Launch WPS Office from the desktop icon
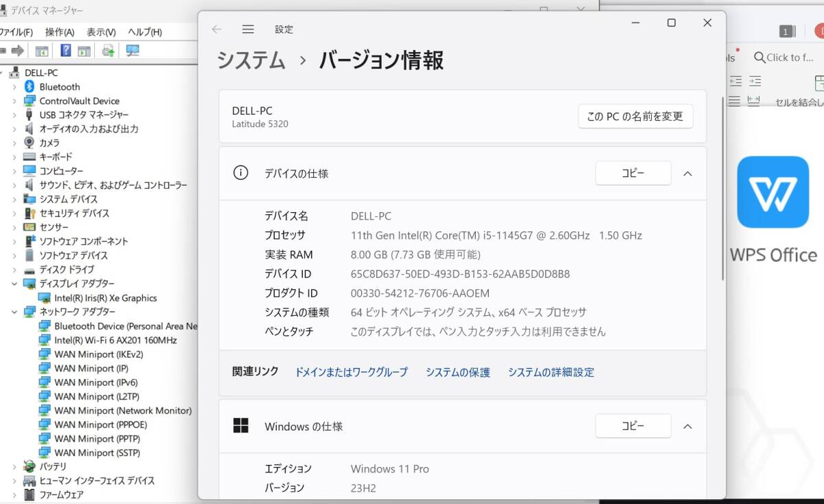The height and width of the screenshot is (504, 824). 773,193
